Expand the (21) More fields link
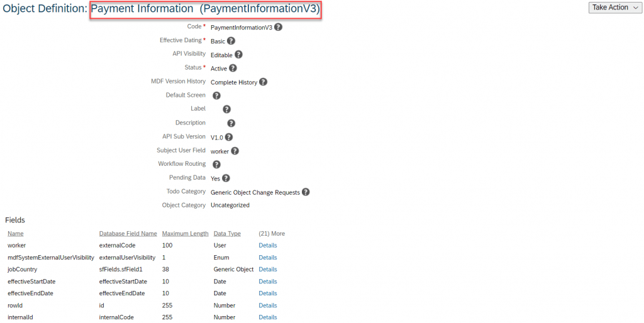The width and height of the screenshot is (644, 323). [272, 234]
